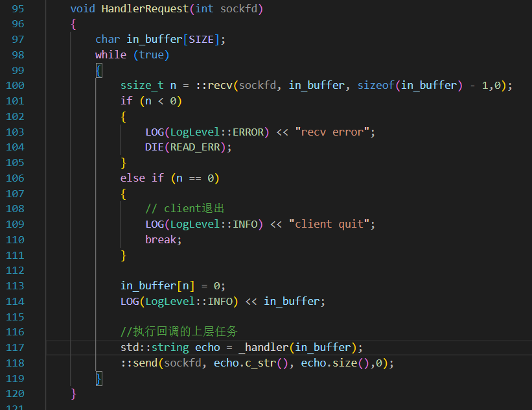Click line number 100 in the gutter
This screenshot has width=532, height=410.
(15, 85)
